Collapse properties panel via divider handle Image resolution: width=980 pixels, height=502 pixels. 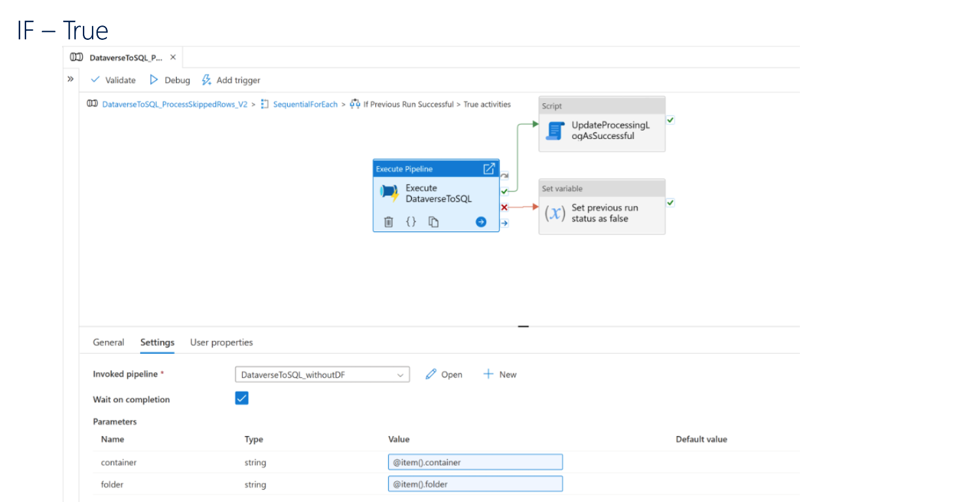tap(523, 326)
